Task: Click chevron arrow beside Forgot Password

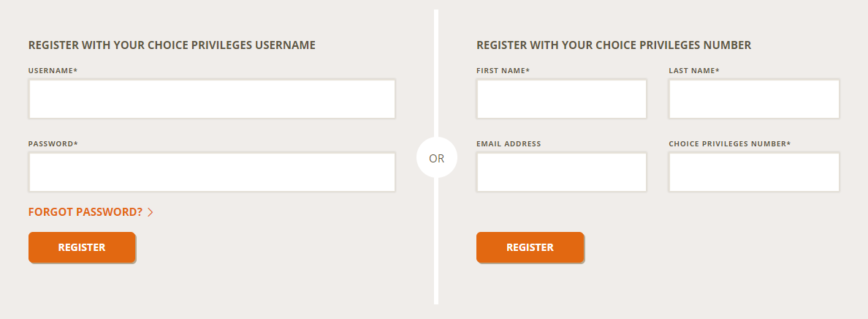Action: (x=151, y=212)
